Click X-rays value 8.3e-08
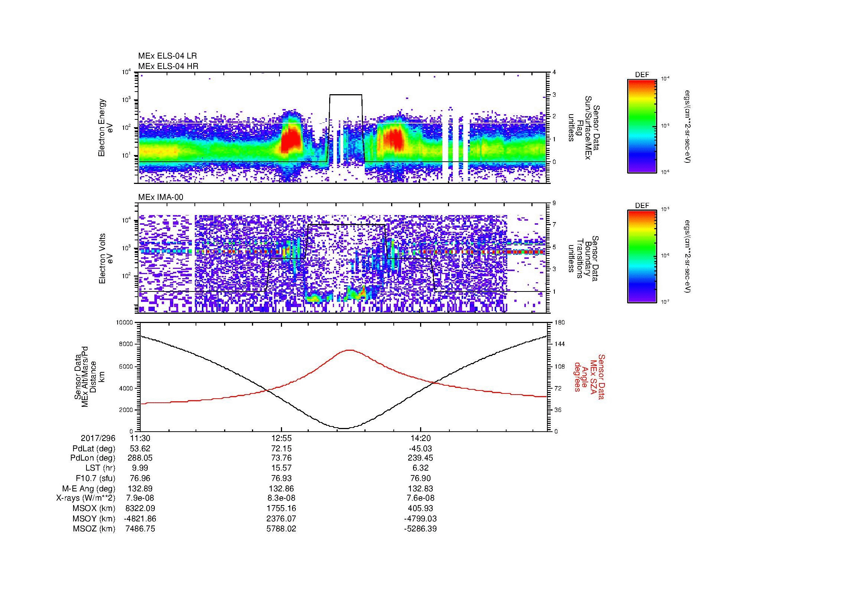Screen dimensions: 868x613 [x=281, y=498]
